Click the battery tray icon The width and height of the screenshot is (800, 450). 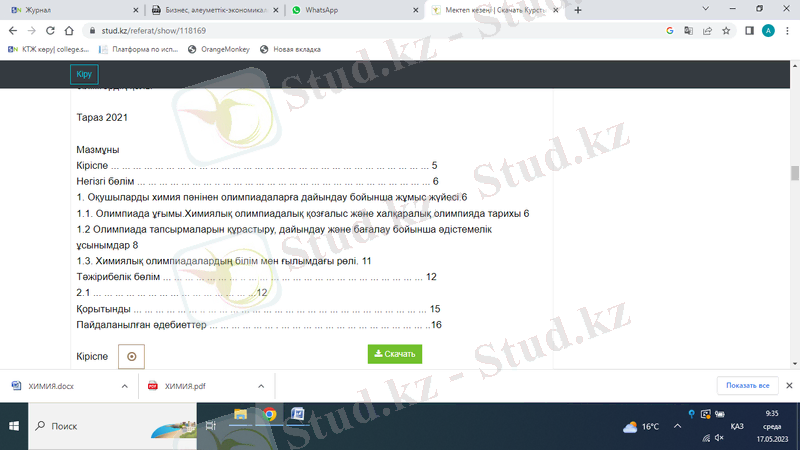tap(719, 414)
